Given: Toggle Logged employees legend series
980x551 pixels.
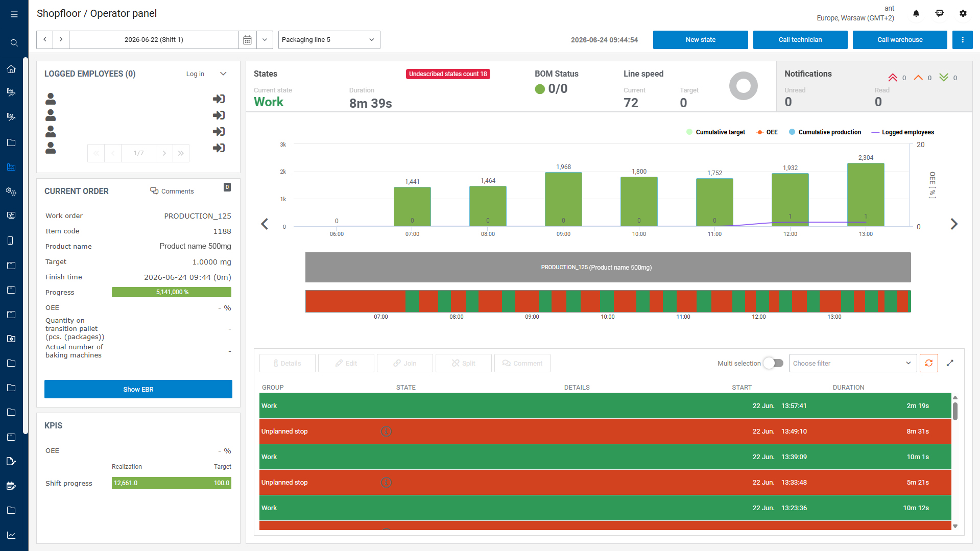Looking at the screenshot, I should tap(902, 132).
